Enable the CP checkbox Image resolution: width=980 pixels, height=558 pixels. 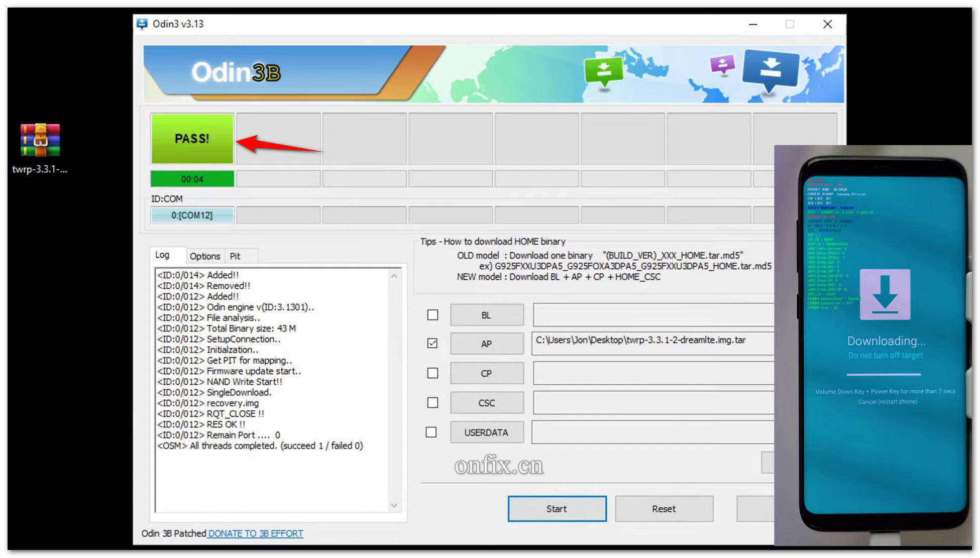click(432, 373)
